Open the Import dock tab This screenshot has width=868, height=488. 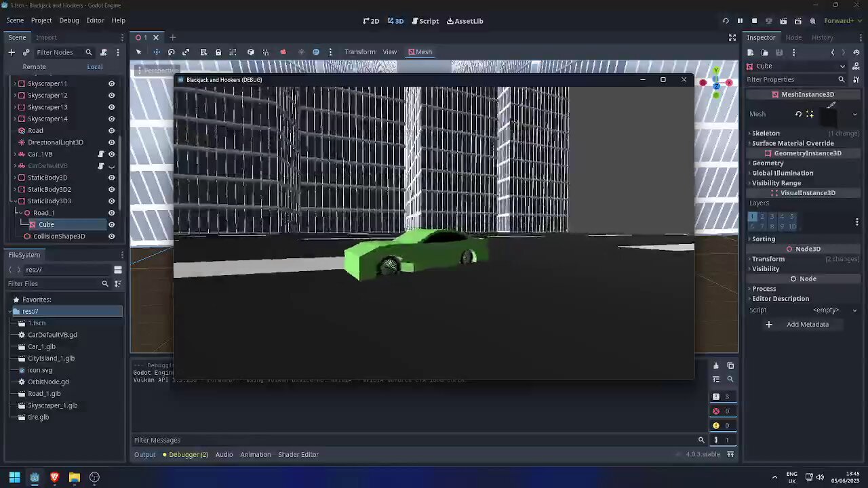pos(46,37)
